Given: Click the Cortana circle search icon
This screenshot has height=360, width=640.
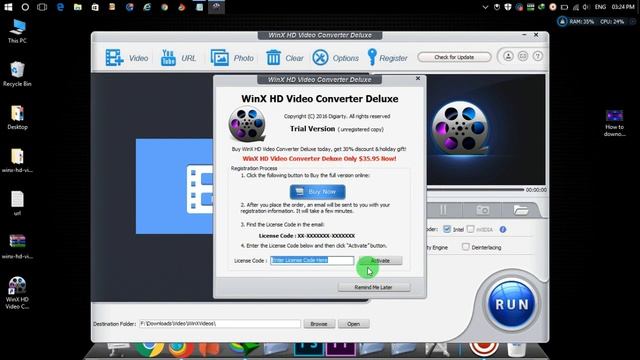Looking at the screenshot, I should pos(25,7).
